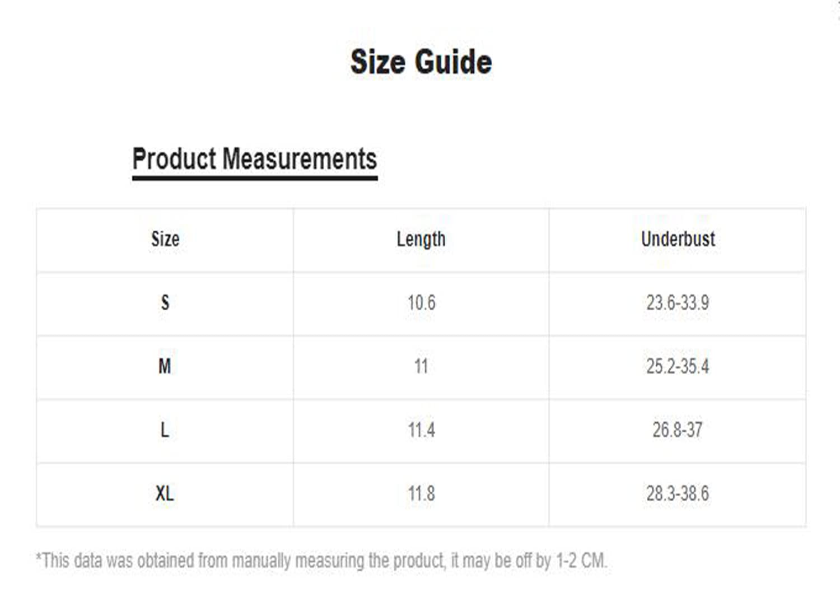Click underbust range 28.3-38.6
Screen dimensions: 840x616
point(678,494)
